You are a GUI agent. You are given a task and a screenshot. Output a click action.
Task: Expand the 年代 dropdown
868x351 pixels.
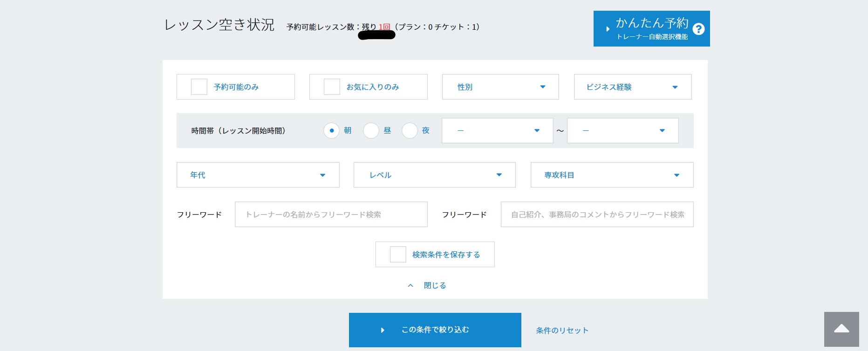[258, 175]
